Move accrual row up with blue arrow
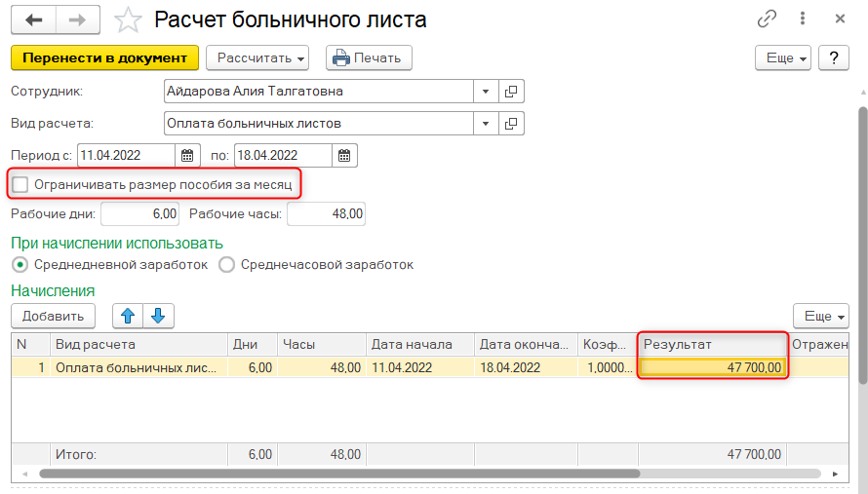This screenshot has height=494, width=868. (128, 316)
